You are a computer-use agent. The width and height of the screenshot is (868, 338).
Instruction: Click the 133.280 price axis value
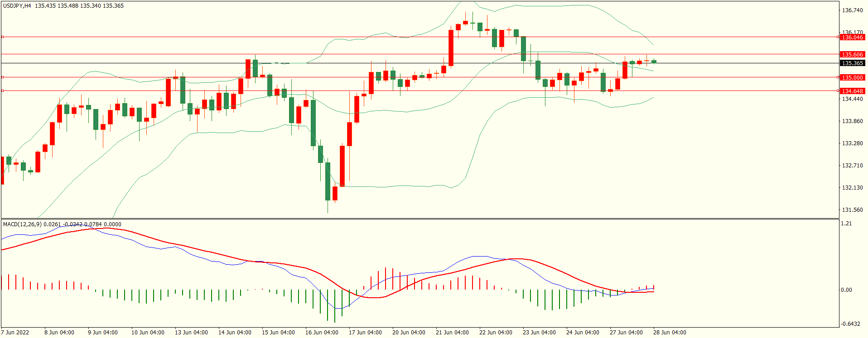(x=852, y=143)
